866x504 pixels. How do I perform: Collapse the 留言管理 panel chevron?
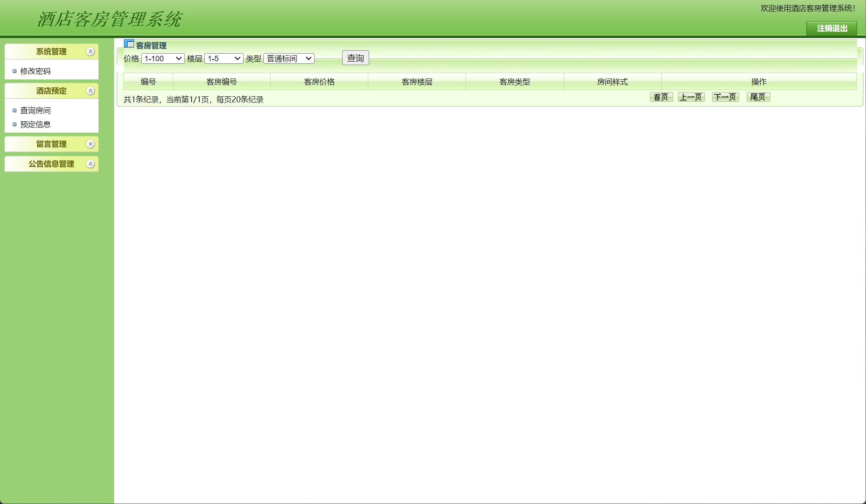click(90, 144)
